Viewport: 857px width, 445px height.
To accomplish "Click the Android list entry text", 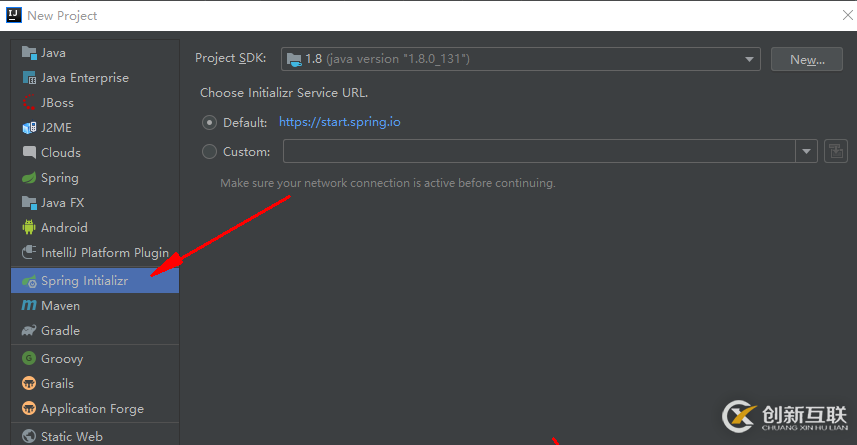I will 64,227.
